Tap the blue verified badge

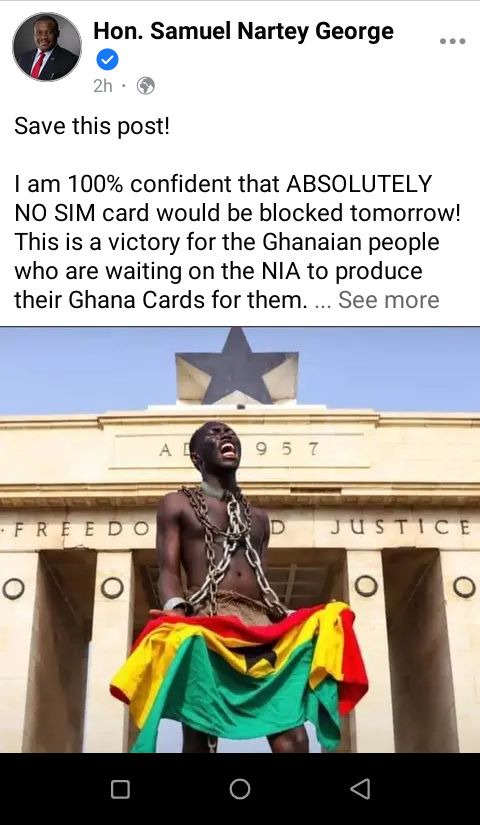[107, 61]
